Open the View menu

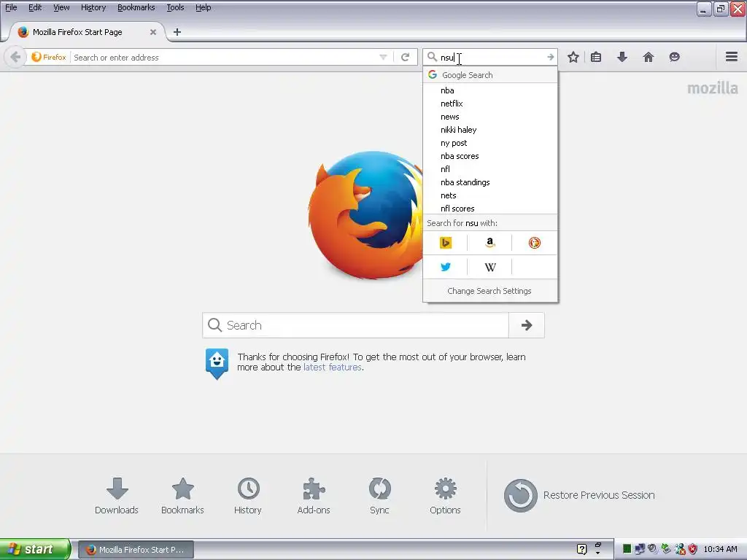click(x=61, y=7)
